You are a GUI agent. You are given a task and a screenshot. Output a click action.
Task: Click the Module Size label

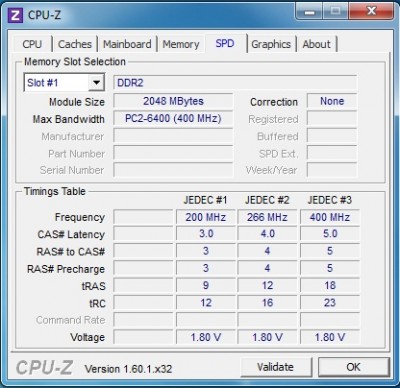[x=77, y=102]
